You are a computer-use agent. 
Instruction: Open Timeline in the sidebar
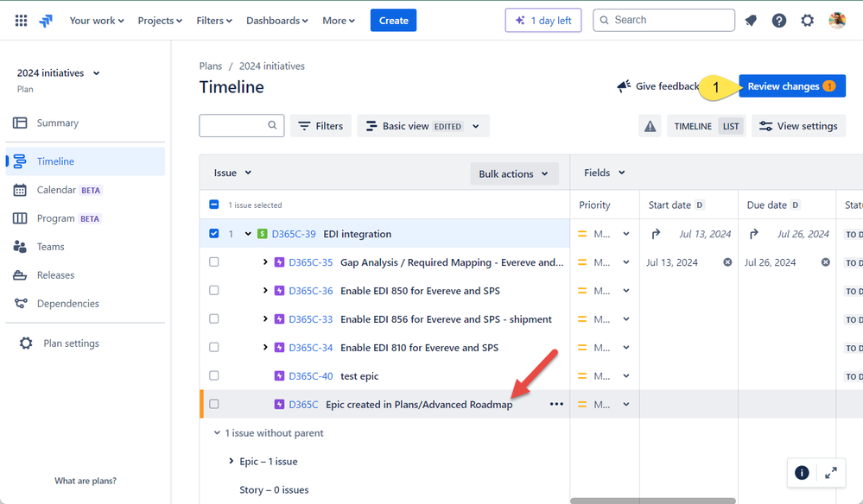click(86, 161)
